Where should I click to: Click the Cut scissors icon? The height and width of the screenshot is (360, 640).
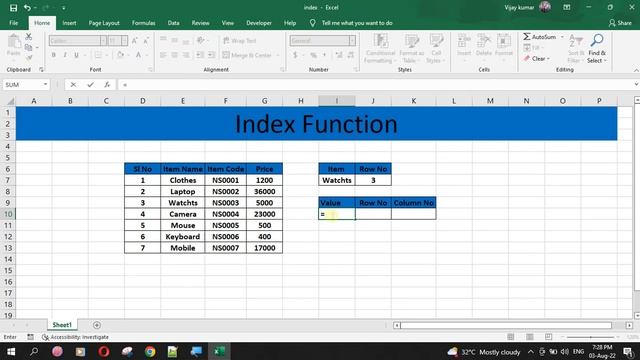[x=29, y=37]
